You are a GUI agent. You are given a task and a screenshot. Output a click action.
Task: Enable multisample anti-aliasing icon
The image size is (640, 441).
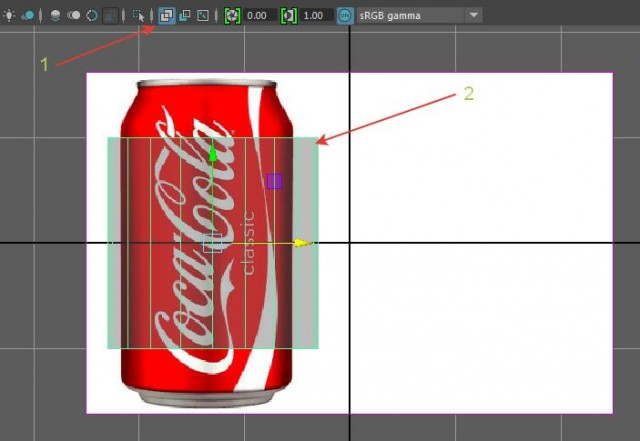point(92,16)
